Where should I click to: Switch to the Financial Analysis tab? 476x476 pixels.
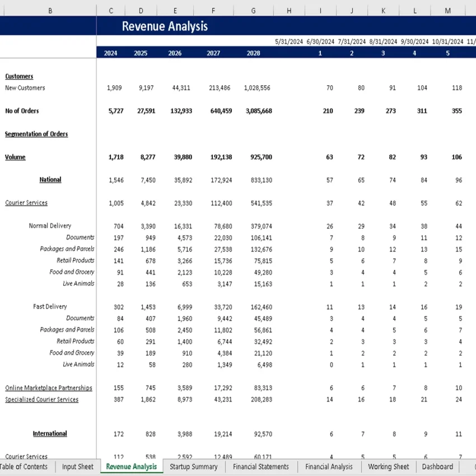pos(328,466)
